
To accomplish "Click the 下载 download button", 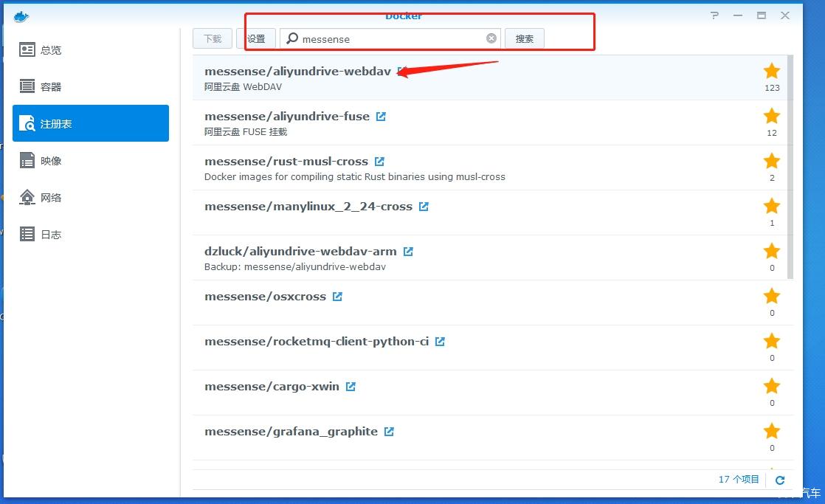I will (x=213, y=38).
